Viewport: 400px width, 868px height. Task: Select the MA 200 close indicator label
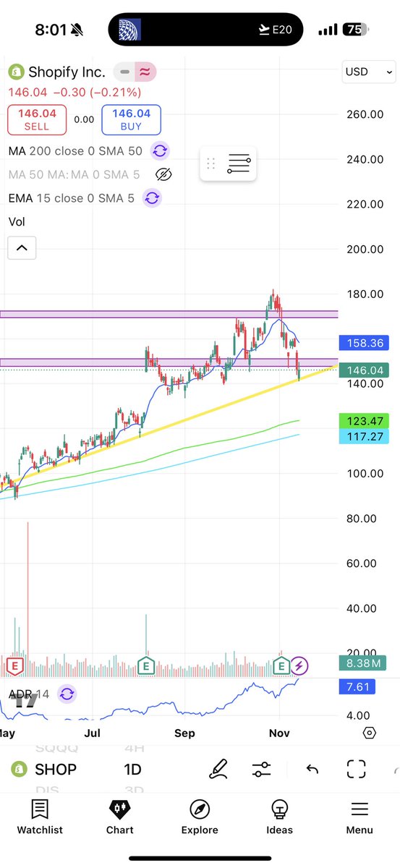coord(76,151)
